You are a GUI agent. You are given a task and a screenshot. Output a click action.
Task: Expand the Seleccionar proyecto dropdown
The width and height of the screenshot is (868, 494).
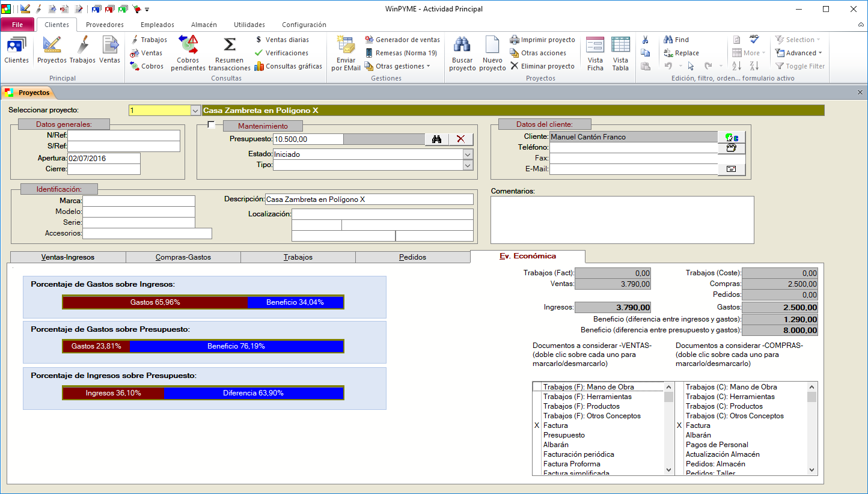(195, 111)
